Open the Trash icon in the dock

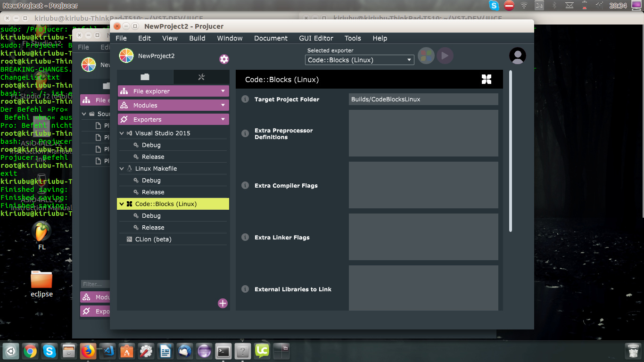click(632, 351)
